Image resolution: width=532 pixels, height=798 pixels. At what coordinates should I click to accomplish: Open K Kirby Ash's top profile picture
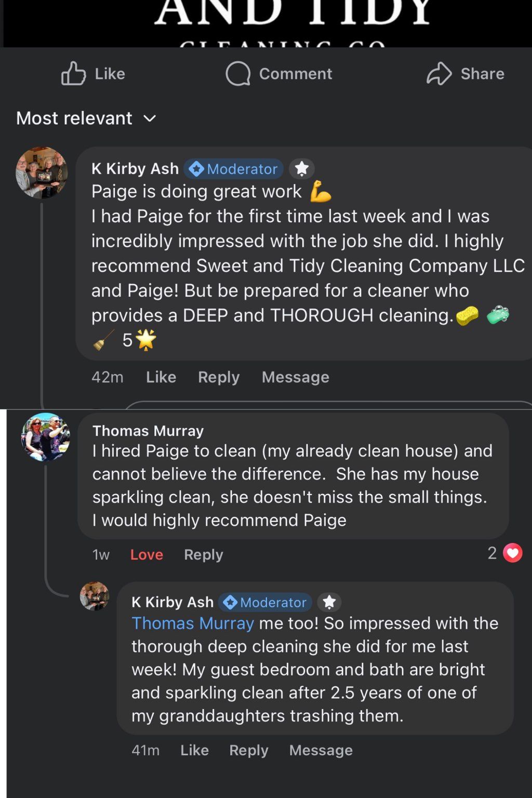coord(42,172)
